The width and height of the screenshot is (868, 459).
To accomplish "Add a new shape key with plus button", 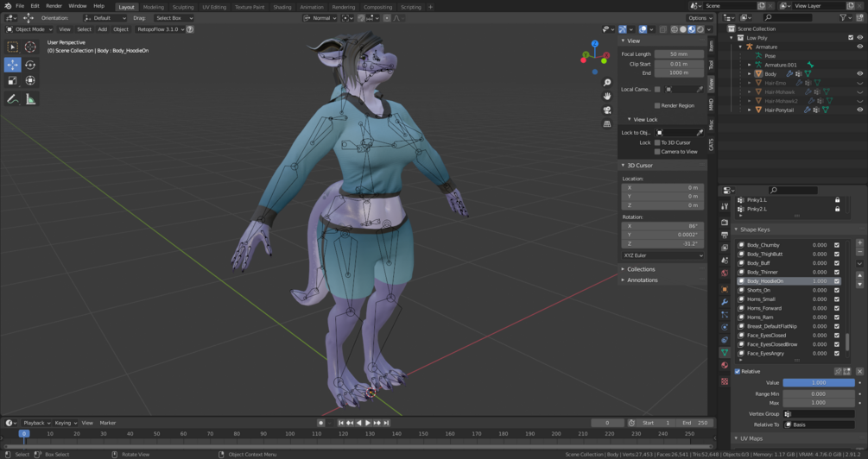I will pos(859,242).
